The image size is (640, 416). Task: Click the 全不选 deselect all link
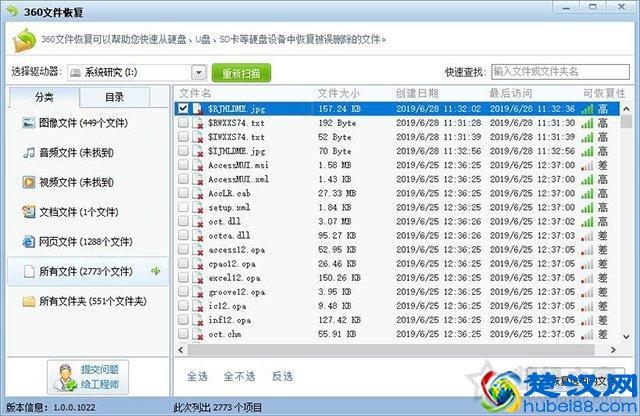pos(239,376)
